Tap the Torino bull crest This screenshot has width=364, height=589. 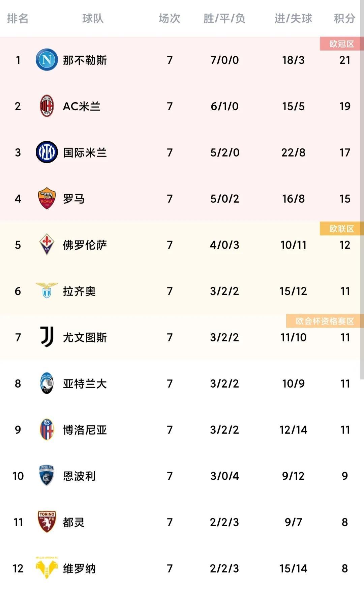tap(47, 522)
